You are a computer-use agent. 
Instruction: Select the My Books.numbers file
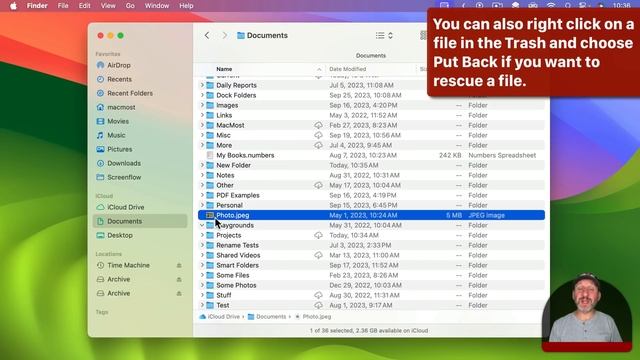(x=371, y=155)
